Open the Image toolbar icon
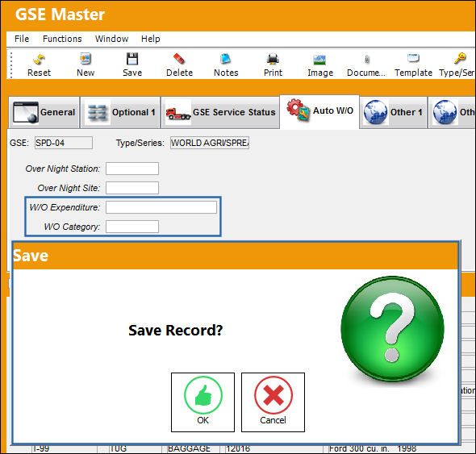 tap(319, 60)
